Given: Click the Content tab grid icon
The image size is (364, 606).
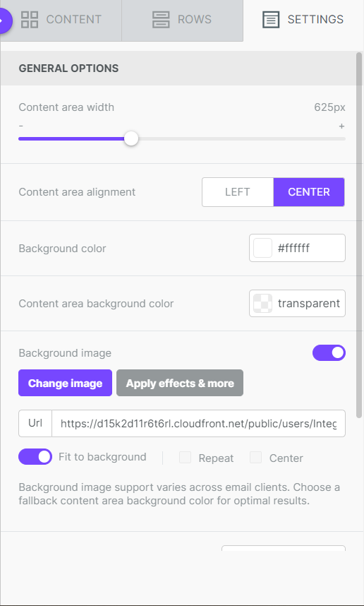Looking at the screenshot, I should click(30, 19).
